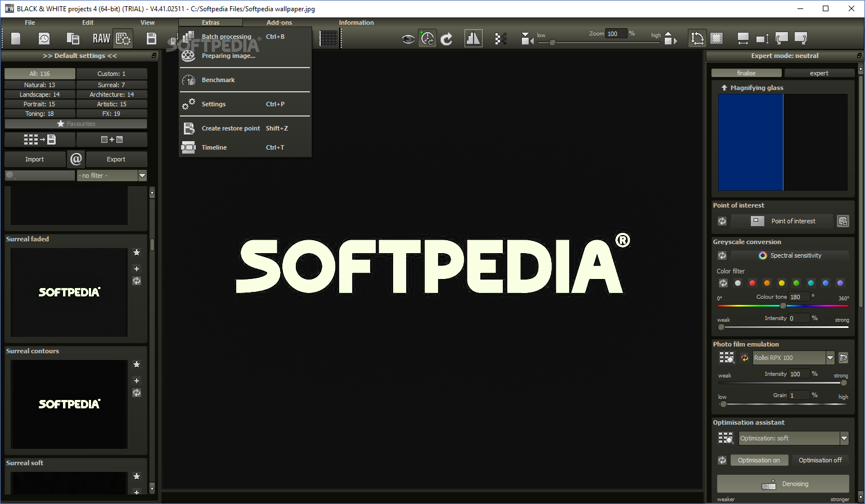The image size is (865, 504).
Task: Open the File menu
Action: 30,22
